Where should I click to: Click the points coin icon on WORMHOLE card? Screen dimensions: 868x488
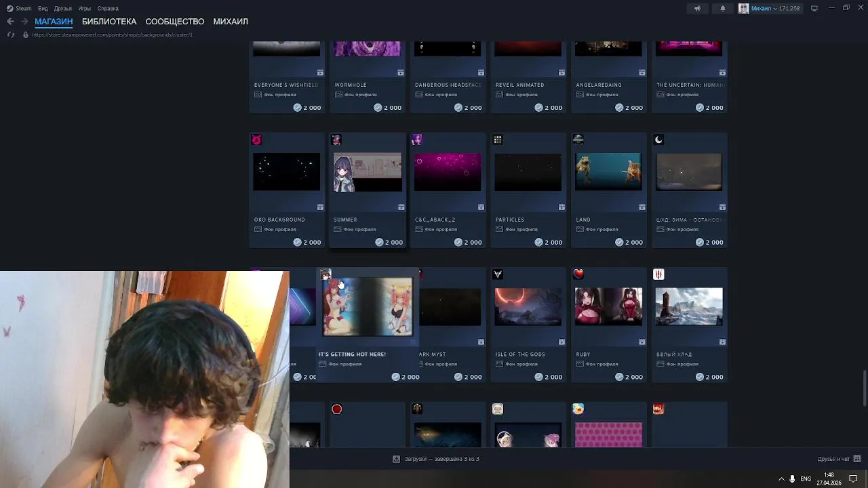click(x=378, y=108)
